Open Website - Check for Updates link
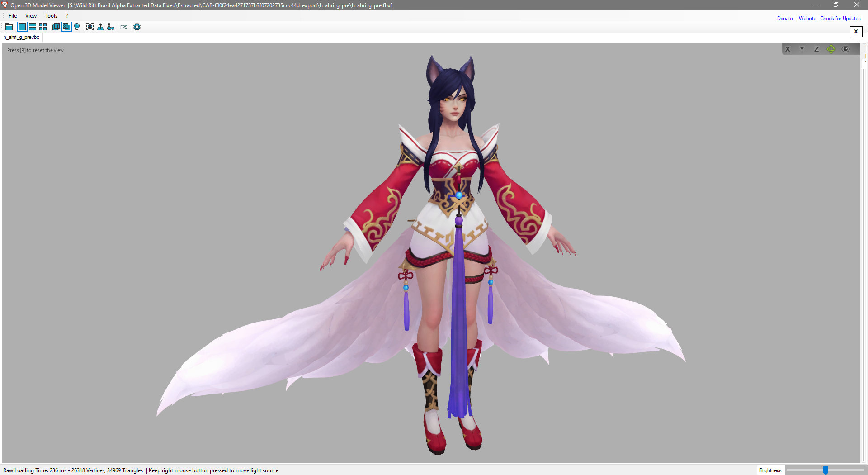Image resolution: width=868 pixels, height=475 pixels. tap(830, 19)
